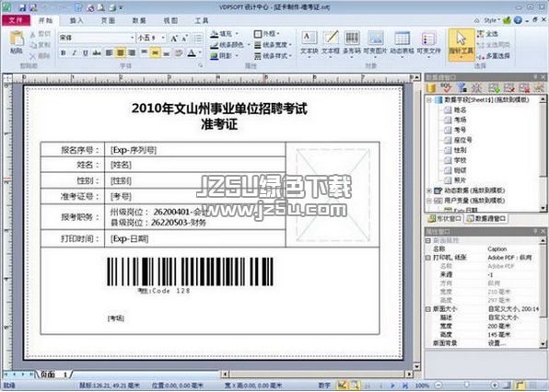
Task: Click Select All (全选) in ribbon
Action: 487,34
